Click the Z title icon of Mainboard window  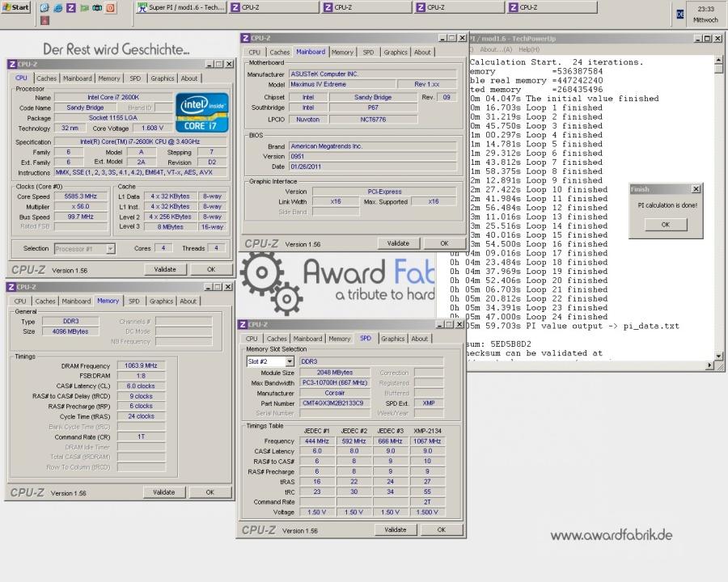tap(246, 38)
